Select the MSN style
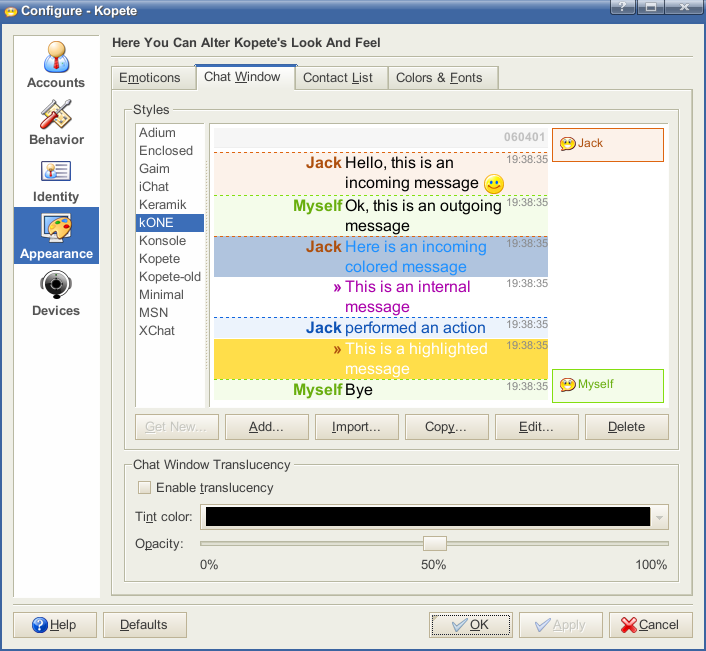706x651 pixels. [170, 313]
